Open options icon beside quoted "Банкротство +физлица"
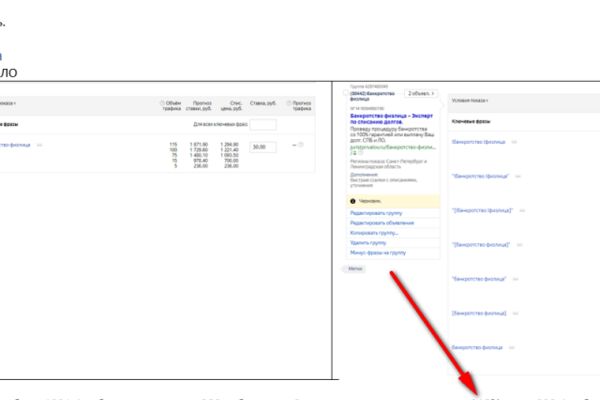 [x=518, y=176]
